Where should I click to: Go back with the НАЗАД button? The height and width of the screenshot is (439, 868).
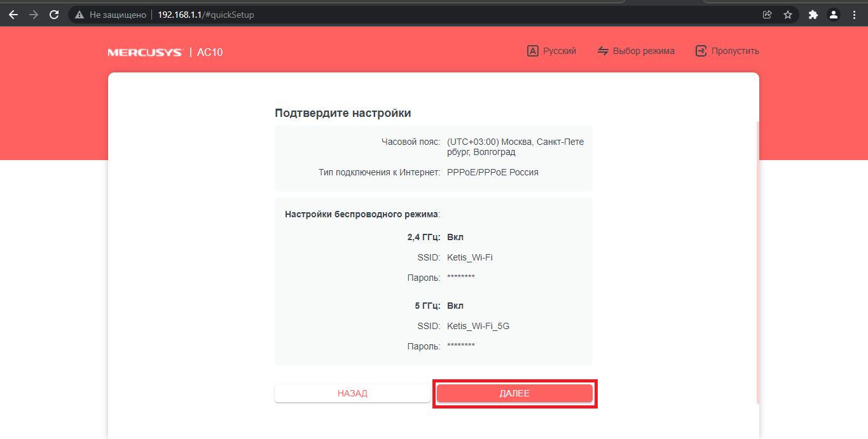352,393
